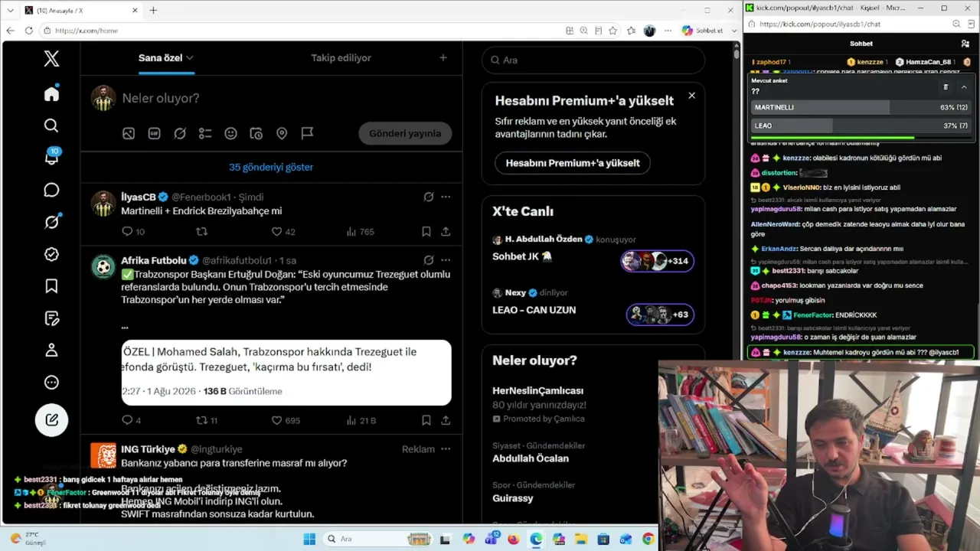Open the profile person icon in X sidebar
980x551 pixels.
point(51,350)
